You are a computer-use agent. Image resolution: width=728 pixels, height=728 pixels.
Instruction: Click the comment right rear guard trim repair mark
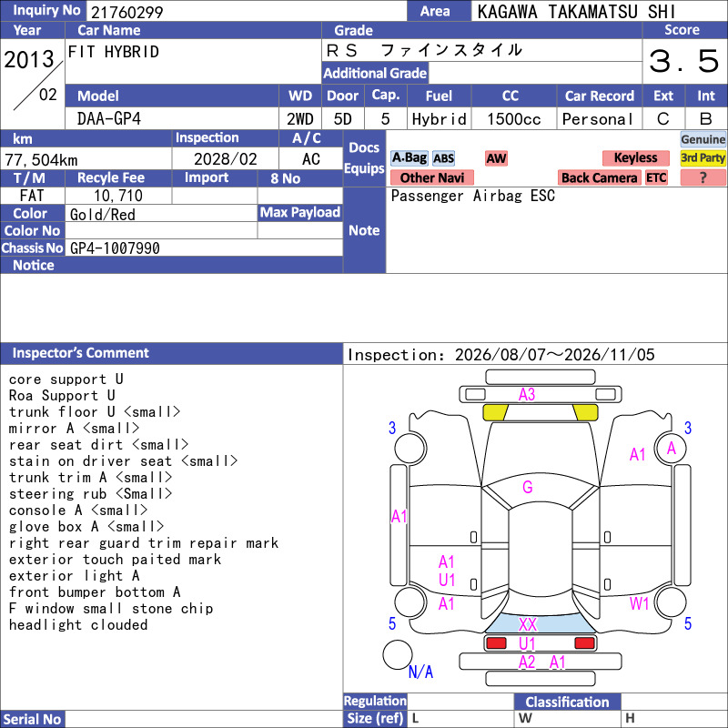tap(144, 542)
